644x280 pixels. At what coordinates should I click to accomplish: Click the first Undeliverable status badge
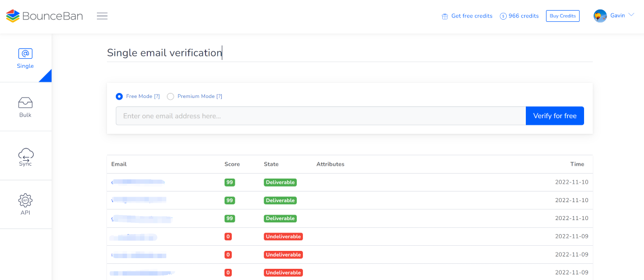pos(283,236)
